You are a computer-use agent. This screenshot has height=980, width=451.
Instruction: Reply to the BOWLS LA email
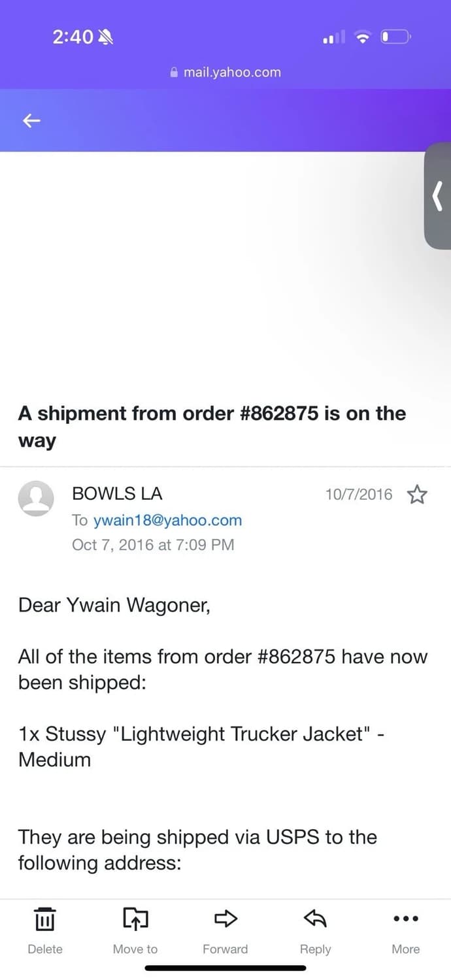pyautogui.click(x=315, y=920)
